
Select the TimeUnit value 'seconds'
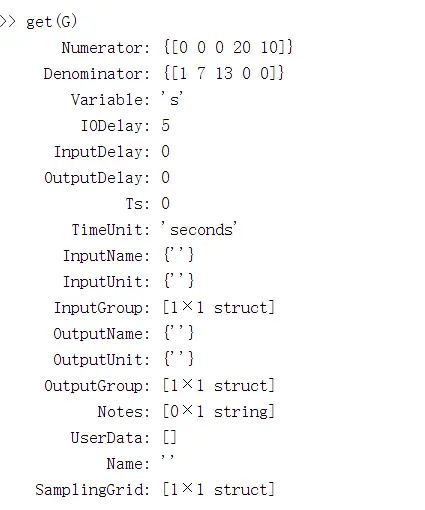(199, 229)
